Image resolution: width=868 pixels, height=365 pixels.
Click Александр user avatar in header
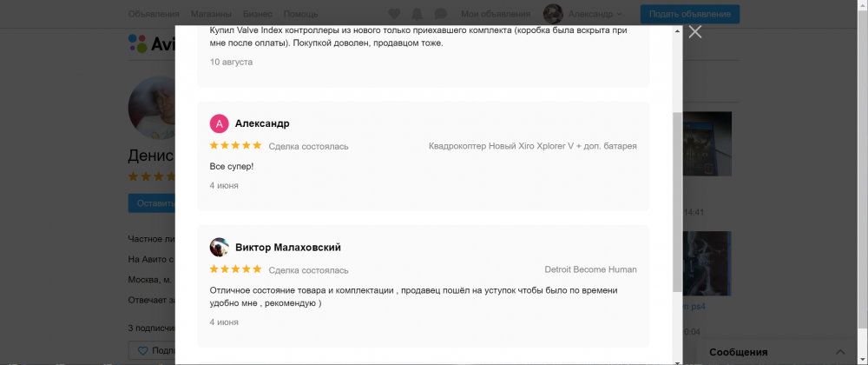pos(553,14)
